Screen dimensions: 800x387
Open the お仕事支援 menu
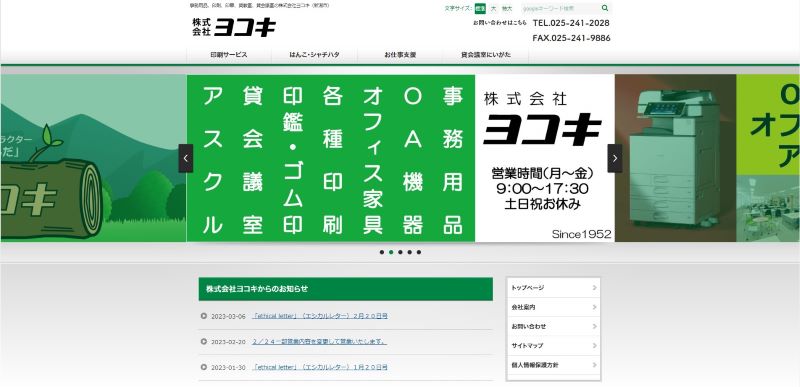click(x=400, y=55)
